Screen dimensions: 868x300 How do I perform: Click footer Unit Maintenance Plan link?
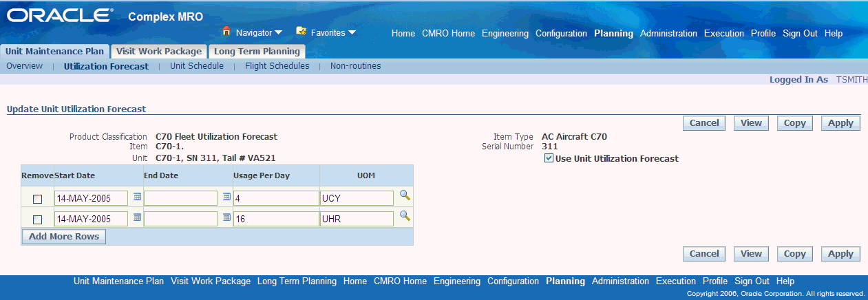(118, 281)
